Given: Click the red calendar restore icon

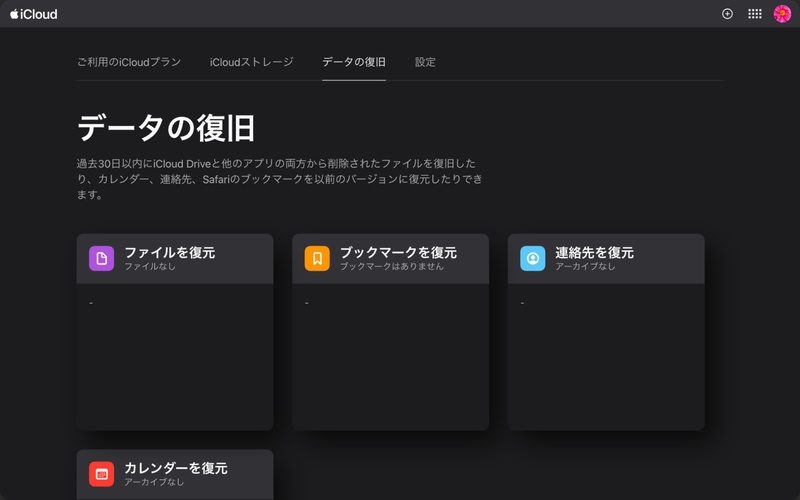Looking at the screenshot, I should click(102, 474).
